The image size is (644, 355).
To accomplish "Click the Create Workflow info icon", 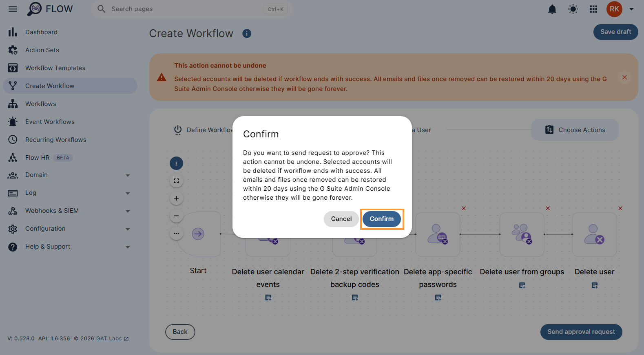I will point(247,34).
